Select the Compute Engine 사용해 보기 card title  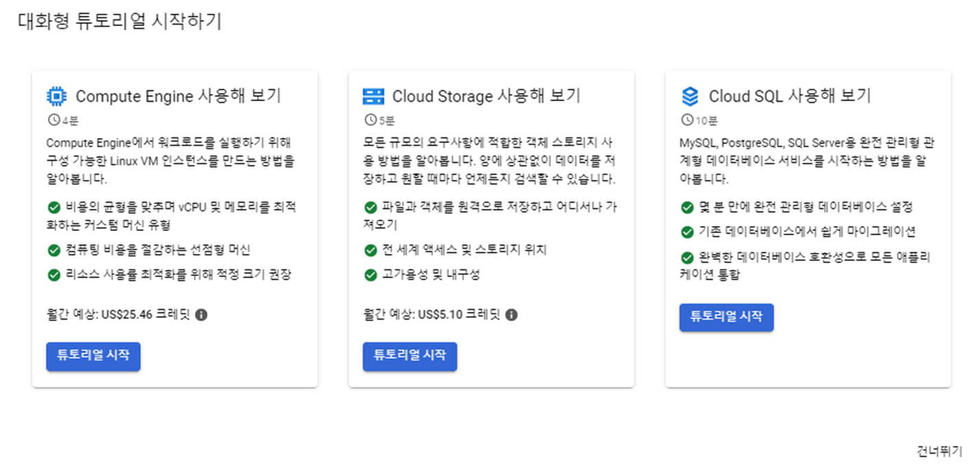[x=178, y=96]
